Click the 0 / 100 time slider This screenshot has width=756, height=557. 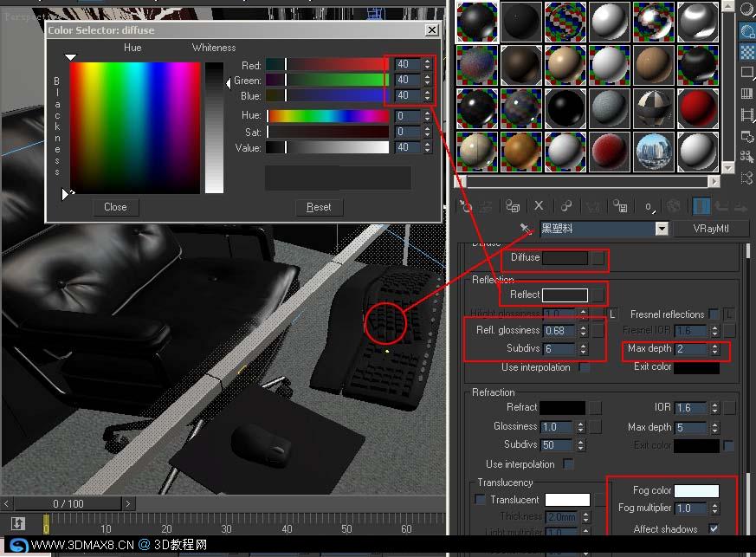(x=68, y=503)
